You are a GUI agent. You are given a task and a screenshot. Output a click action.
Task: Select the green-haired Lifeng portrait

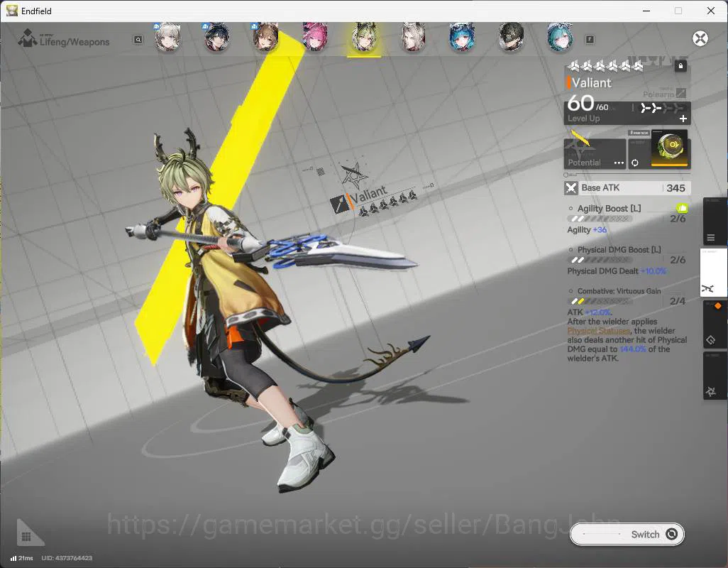pos(364,37)
